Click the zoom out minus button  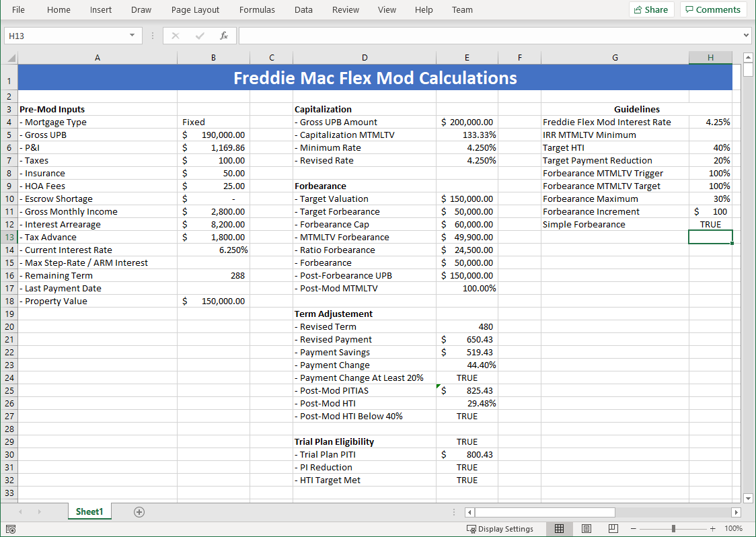634,529
